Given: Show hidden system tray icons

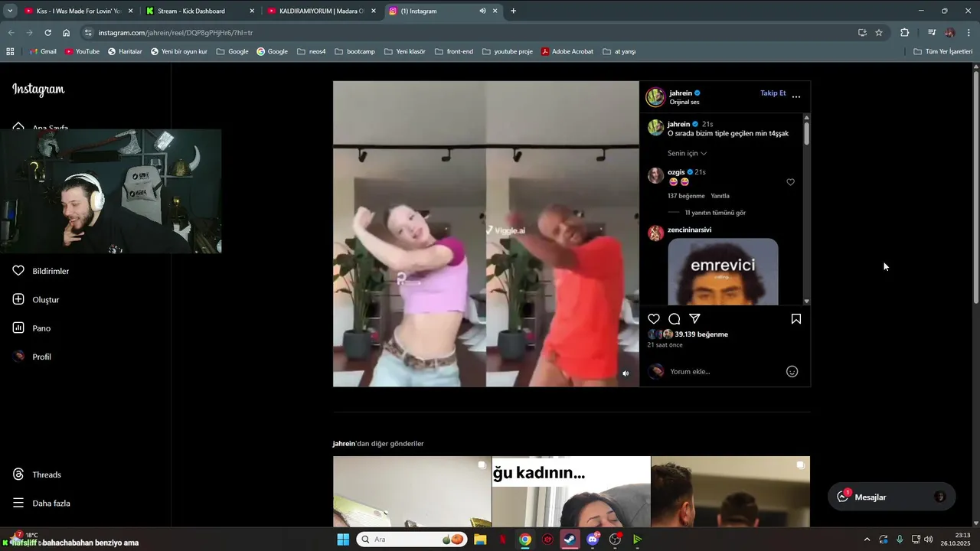Looking at the screenshot, I should tap(867, 540).
